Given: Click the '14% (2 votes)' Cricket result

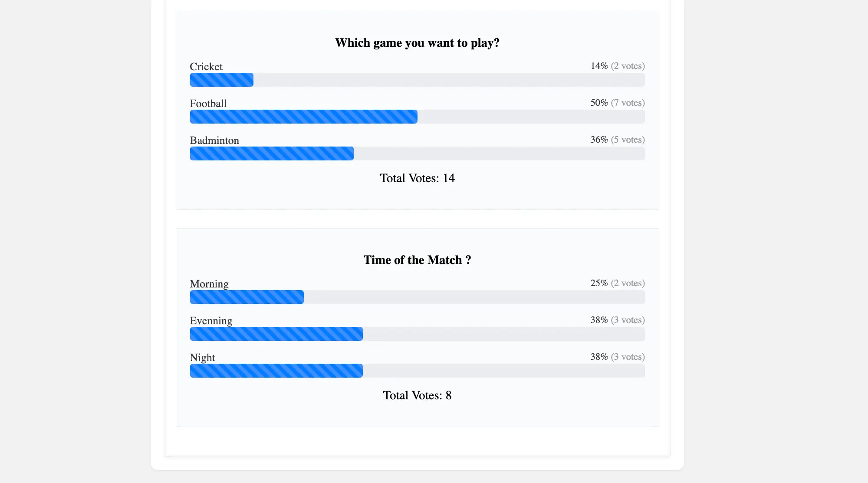Looking at the screenshot, I should 618,66.
